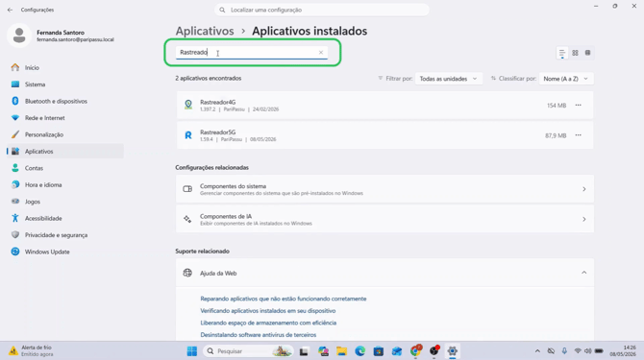644x360 pixels.
Task: Click the Componentes do sistema chevron arrow
Action: coord(584,189)
